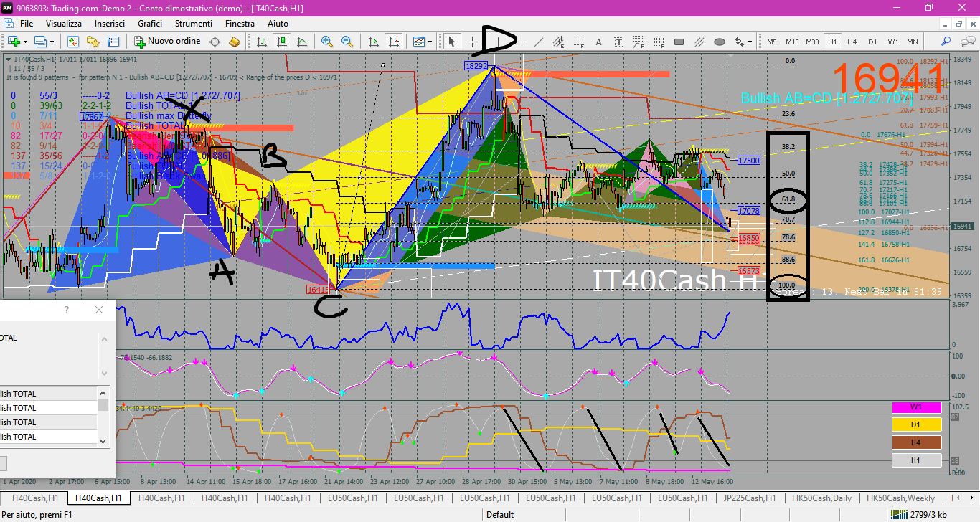Select the parallel channel lines tool
Image resolution: width=980 pixels, height=522 pixels.
[x=699, y=42]
